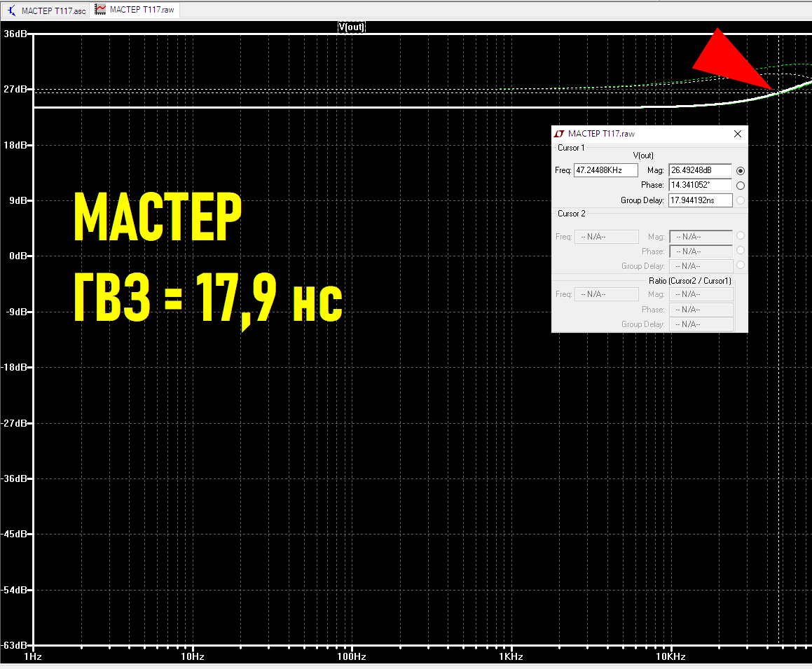Click the cursor dialog title МАСТЕР T117.raw
812x669 pixels.
601,134
